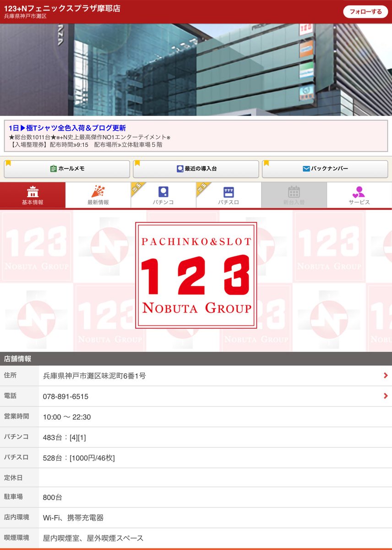The height and width of the screenshot is (550, 392).
Task: Select the 新台入替 tab
Action: pyautogui.click(x=294, y=195)
